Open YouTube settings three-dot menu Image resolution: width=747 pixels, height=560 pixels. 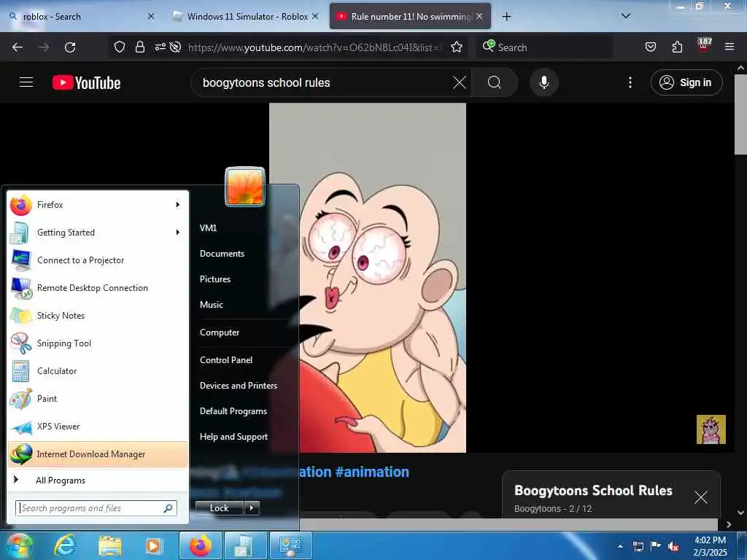[630, 82]
